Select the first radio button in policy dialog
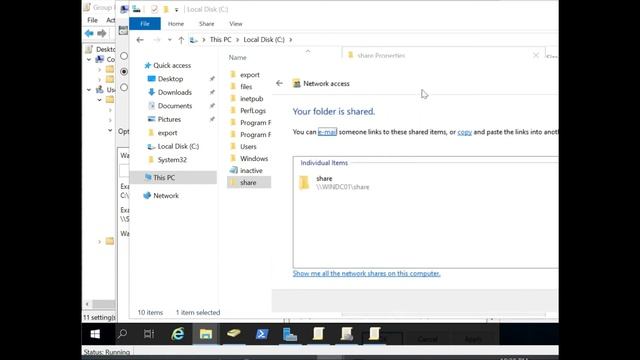Viewport: 640px width, 360px height. 124,56
